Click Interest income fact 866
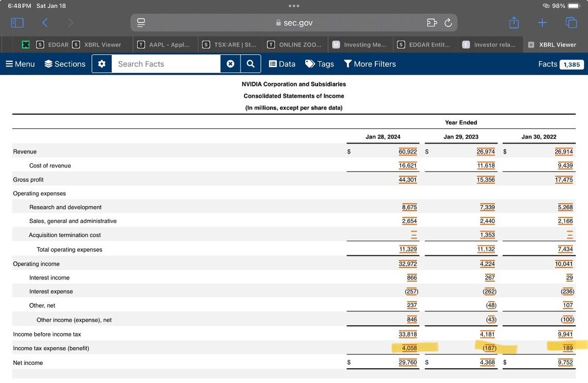The height and width of the screenshot is (383, 588). click(x=412, y=278)
